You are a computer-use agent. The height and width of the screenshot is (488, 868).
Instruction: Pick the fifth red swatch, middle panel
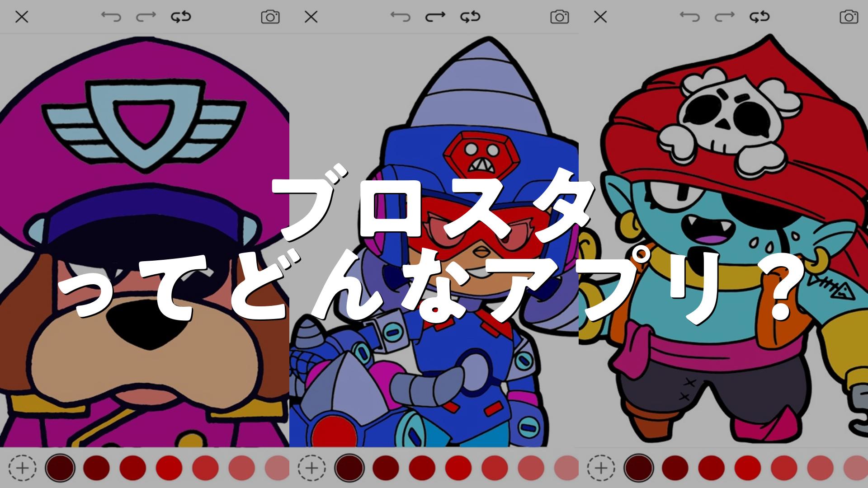click(x=495, y=468)
